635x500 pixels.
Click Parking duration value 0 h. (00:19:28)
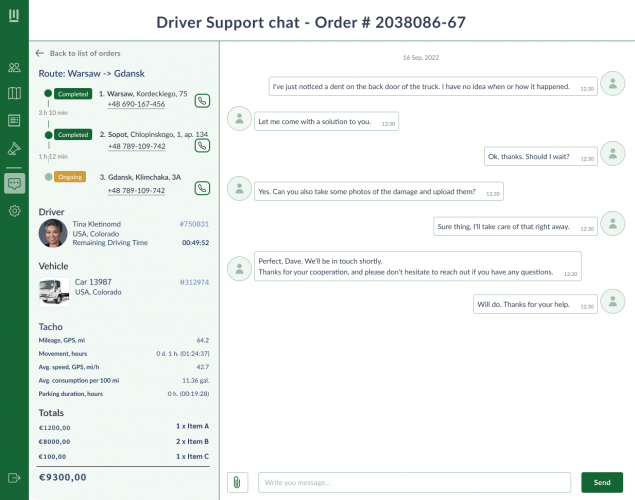188,394
